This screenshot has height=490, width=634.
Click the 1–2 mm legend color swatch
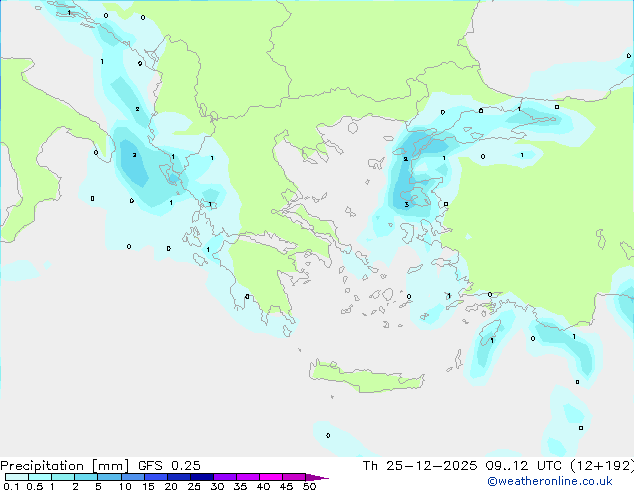[x=63, y=477]
